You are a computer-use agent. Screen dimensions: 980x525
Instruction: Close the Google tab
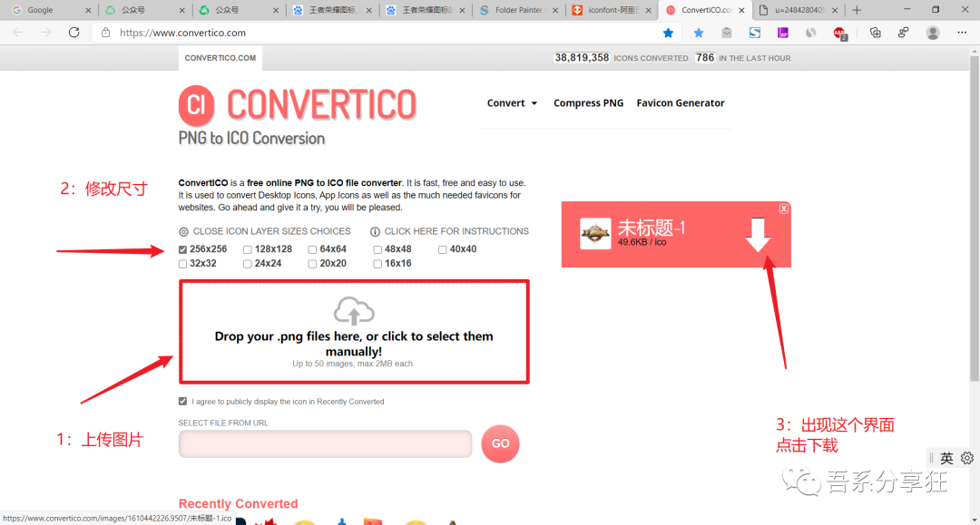coord(87,10)
